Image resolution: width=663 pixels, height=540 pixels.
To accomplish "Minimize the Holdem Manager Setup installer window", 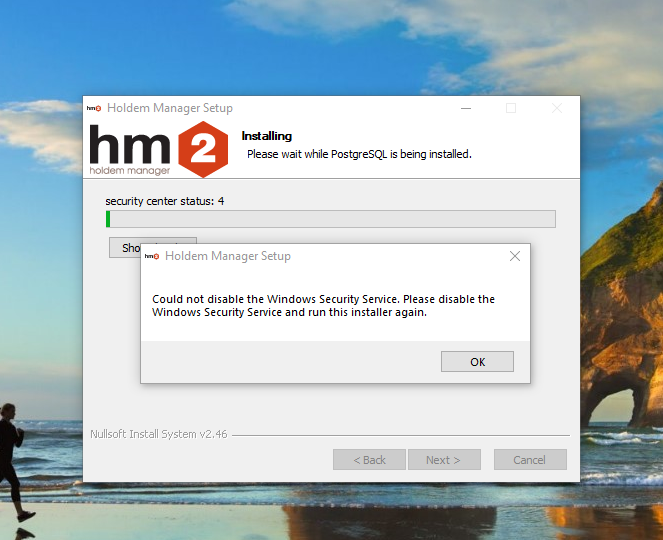I will pos(466,108).
